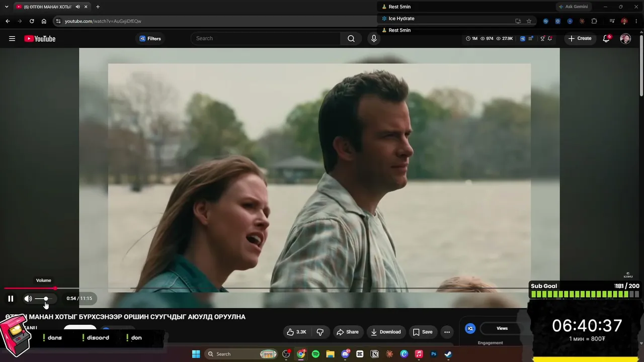This screenshot has height=362, width=644.
Task: Pause the video
Action: pos(11,299)
